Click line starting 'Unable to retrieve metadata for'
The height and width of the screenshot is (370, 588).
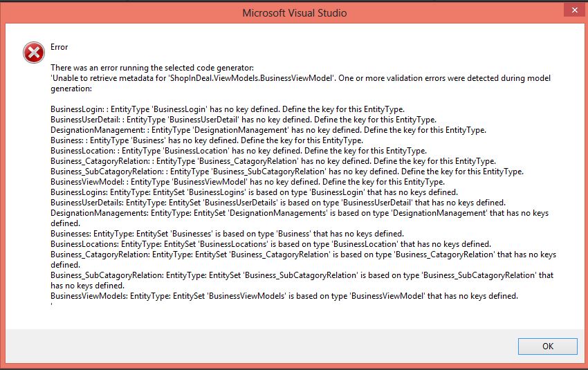pyautogui.click(x=301, y=78)
